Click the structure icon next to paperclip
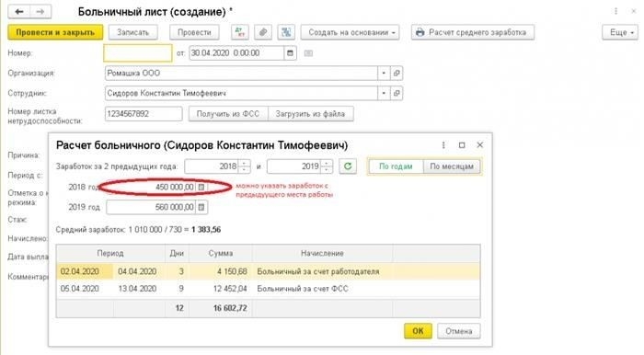 pyautogui.click(x=286, y=32)
